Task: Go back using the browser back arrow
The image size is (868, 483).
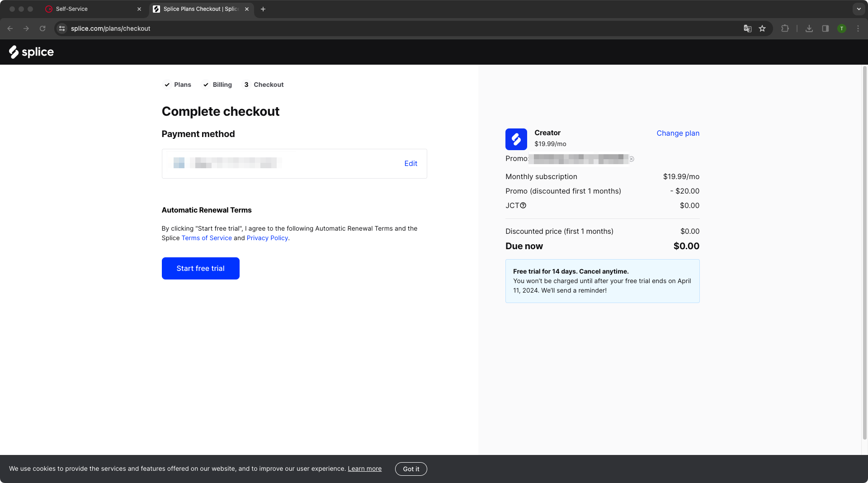Action: coord(10,28)
